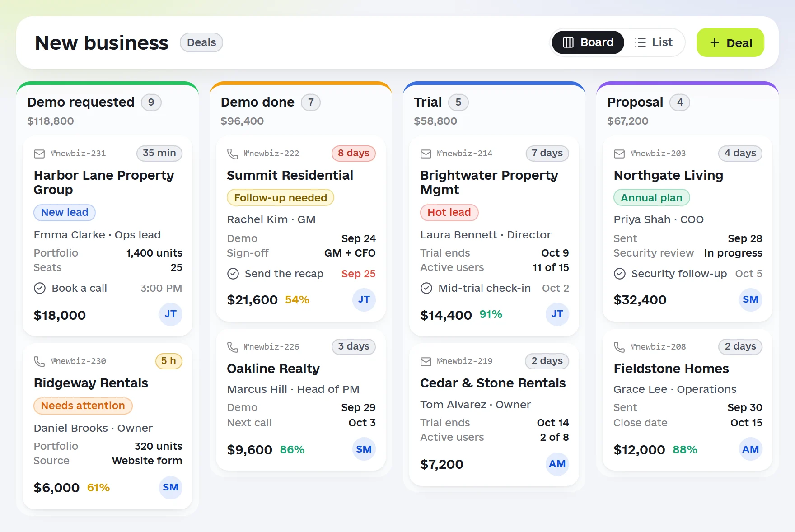
Task: Mark 'Book a call' task complete
Action: 40,289
